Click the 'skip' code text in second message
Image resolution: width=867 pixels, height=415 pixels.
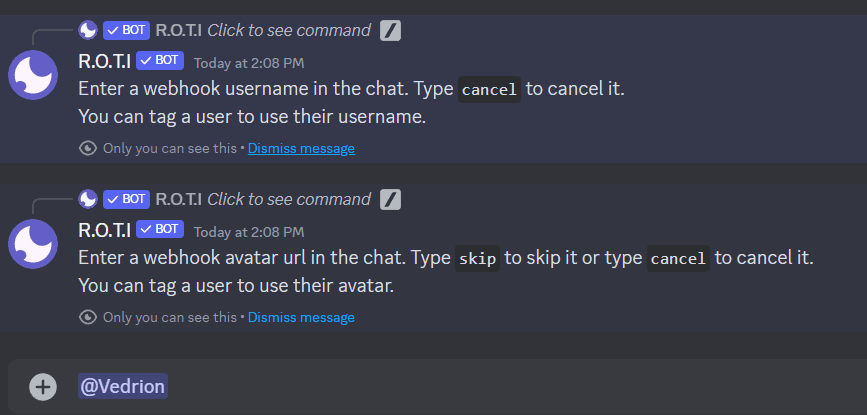click(478, 259)
